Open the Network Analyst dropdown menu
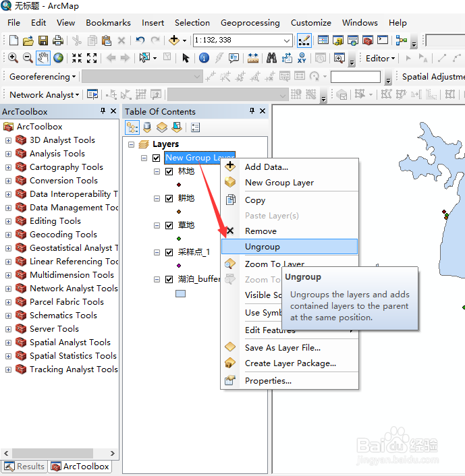This screenshot has height=476, width=465. [45, 95]
